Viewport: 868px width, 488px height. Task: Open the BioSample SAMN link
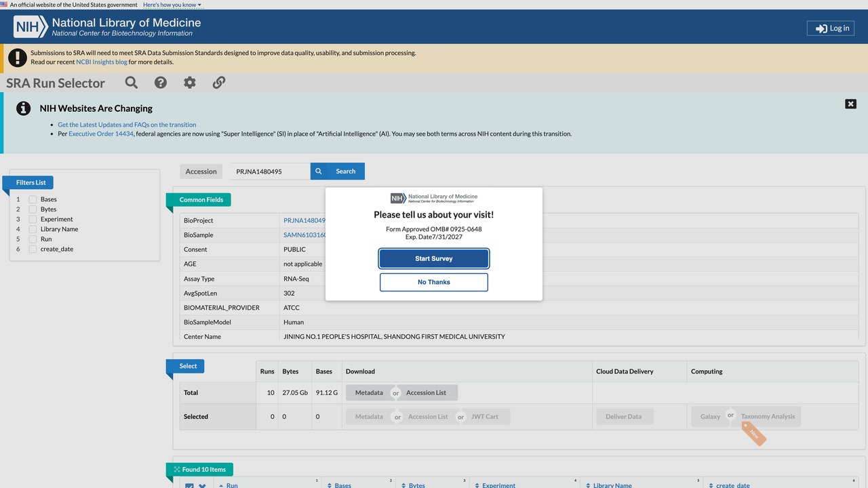pos(305,235)
